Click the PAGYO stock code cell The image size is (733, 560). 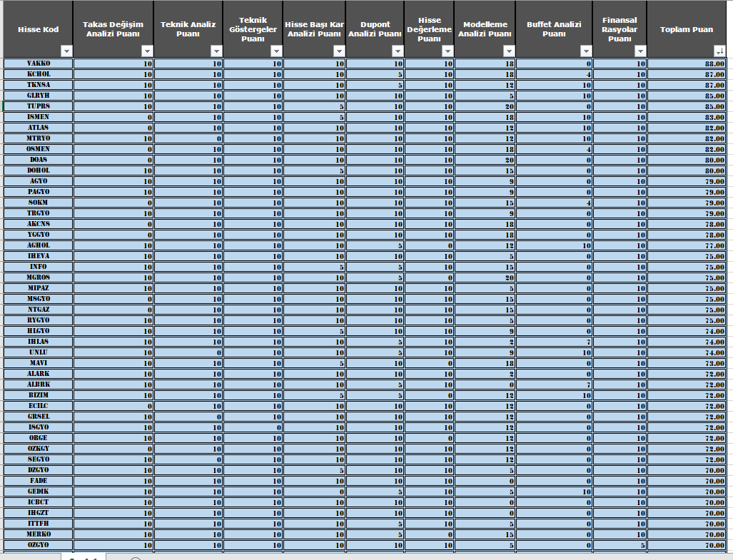(39, 192)
